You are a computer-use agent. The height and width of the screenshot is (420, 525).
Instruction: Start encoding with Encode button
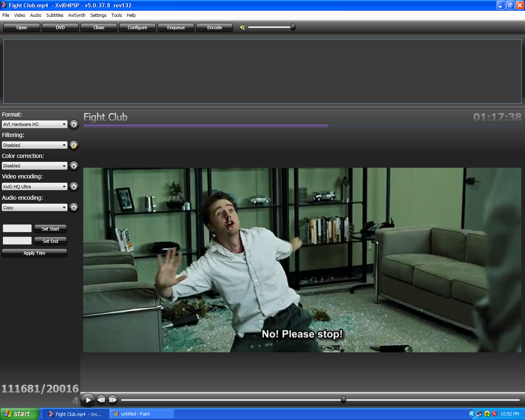[215, 27]
